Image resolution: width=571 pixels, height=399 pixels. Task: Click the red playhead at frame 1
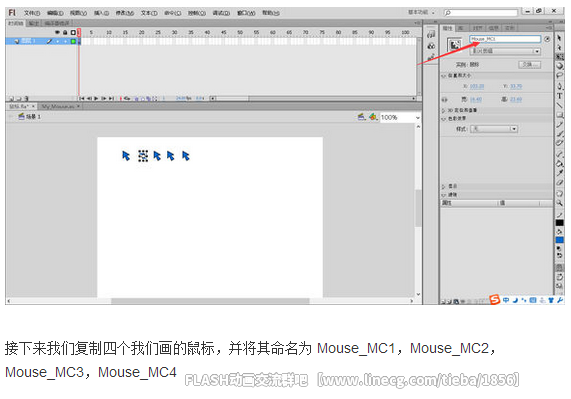(x=79, y=33)
